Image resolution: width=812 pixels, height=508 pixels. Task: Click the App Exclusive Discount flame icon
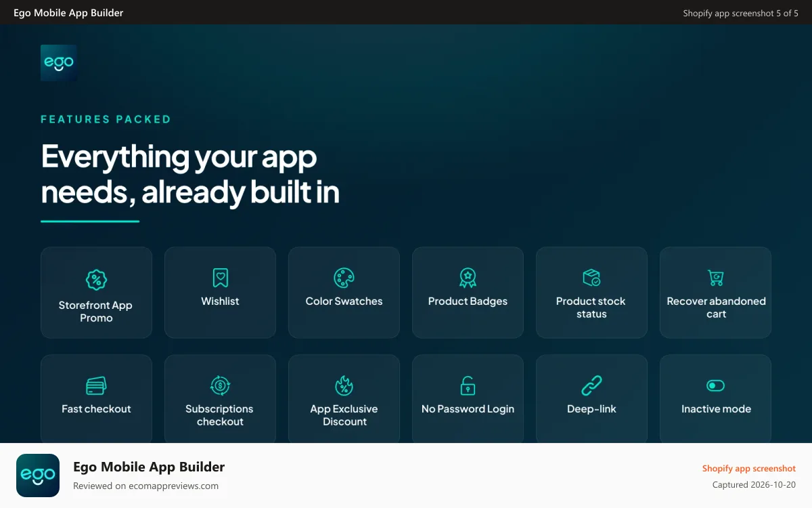click(x=344, y=385)
